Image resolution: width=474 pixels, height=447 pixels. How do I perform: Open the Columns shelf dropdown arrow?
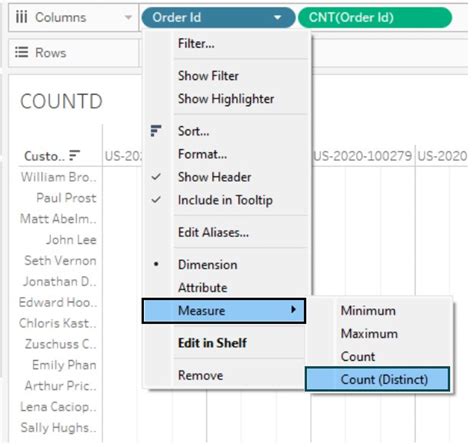(128, 17)
